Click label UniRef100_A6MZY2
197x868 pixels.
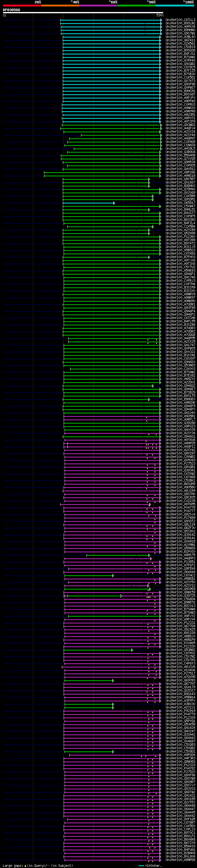pos(180,379)
